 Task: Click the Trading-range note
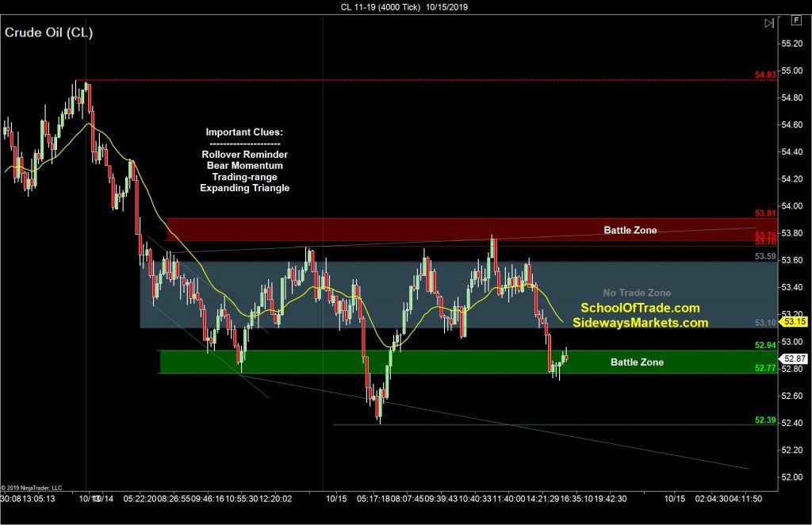244,177
